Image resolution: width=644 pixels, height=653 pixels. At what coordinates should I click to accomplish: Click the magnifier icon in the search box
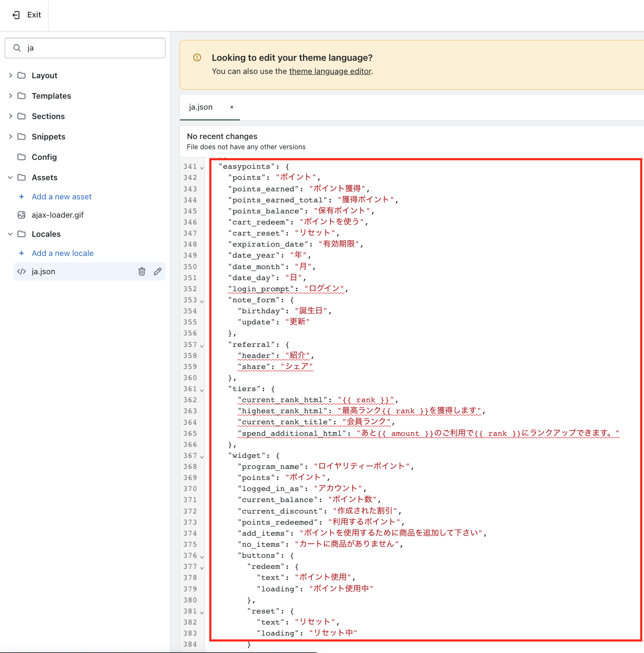(17, 48)
